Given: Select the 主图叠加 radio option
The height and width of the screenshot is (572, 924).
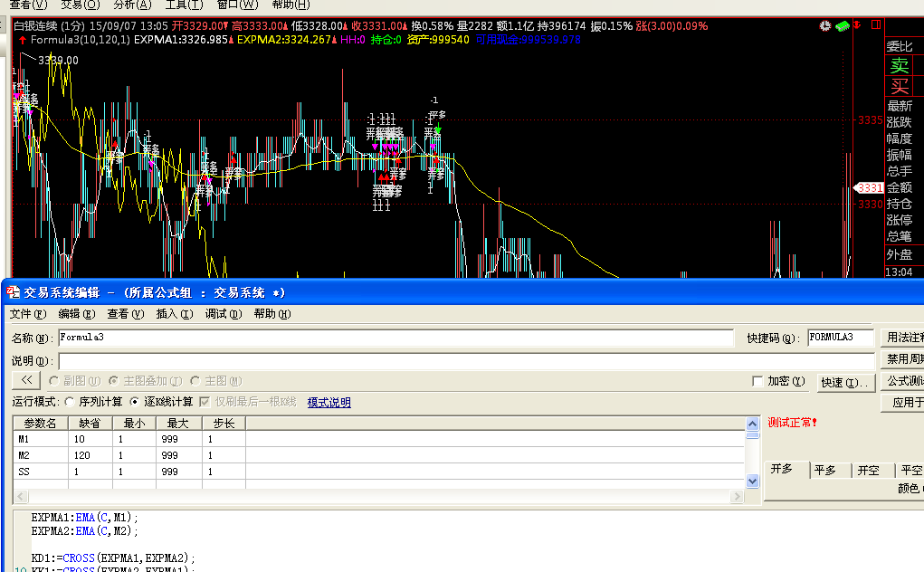Looking at the screenshot, I should pyautogui.click(x=113, y=381).
